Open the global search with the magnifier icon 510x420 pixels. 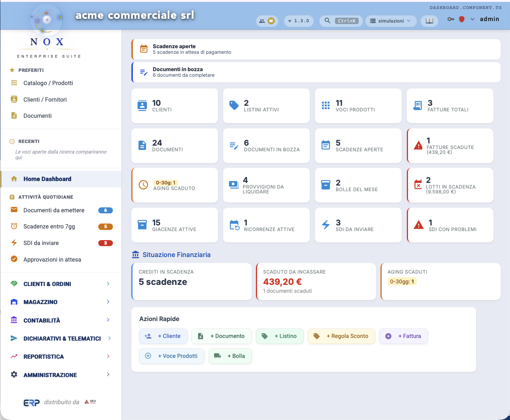click(327, 21)
